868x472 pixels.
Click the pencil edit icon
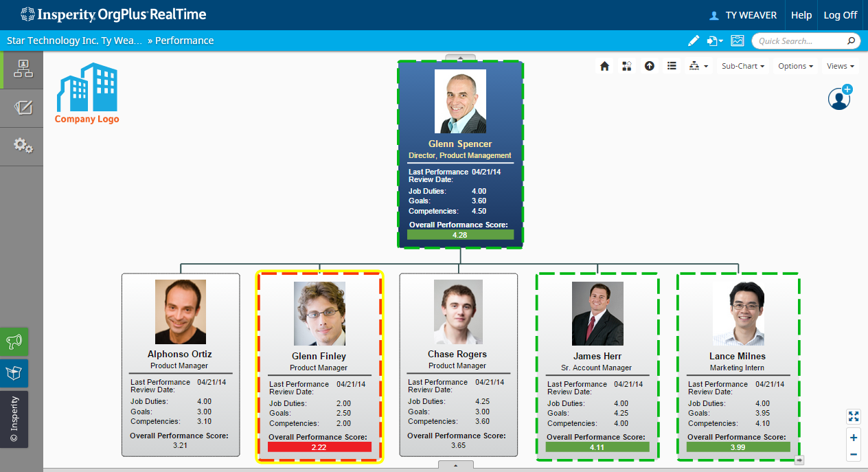click(694, 41)
